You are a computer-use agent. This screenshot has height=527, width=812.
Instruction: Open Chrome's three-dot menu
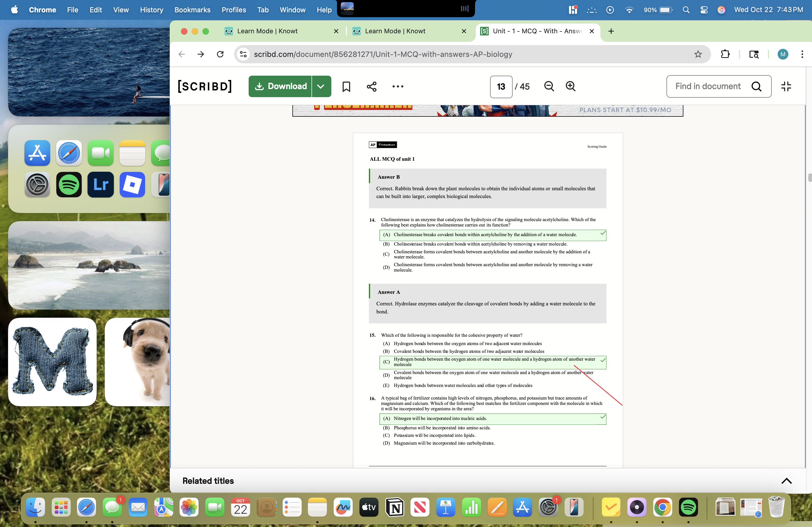802,54
